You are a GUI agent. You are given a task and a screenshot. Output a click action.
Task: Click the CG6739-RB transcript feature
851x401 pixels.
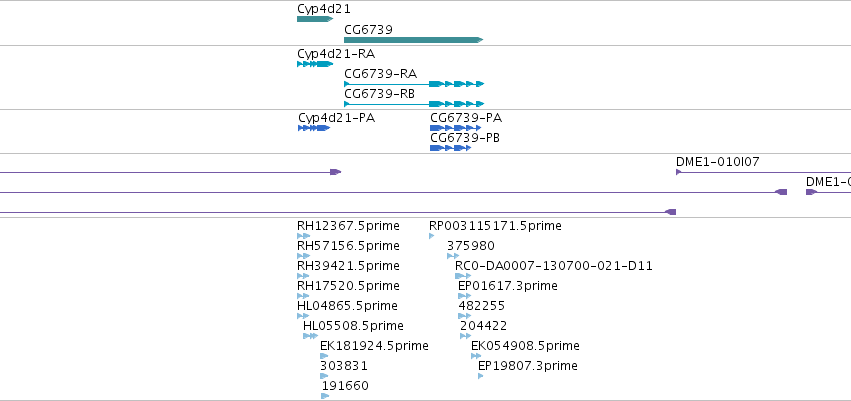pyautogui.click(x=414, y=104)
